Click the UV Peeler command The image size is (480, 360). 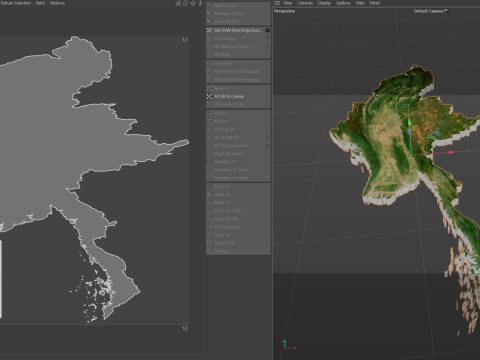(238, 63)
